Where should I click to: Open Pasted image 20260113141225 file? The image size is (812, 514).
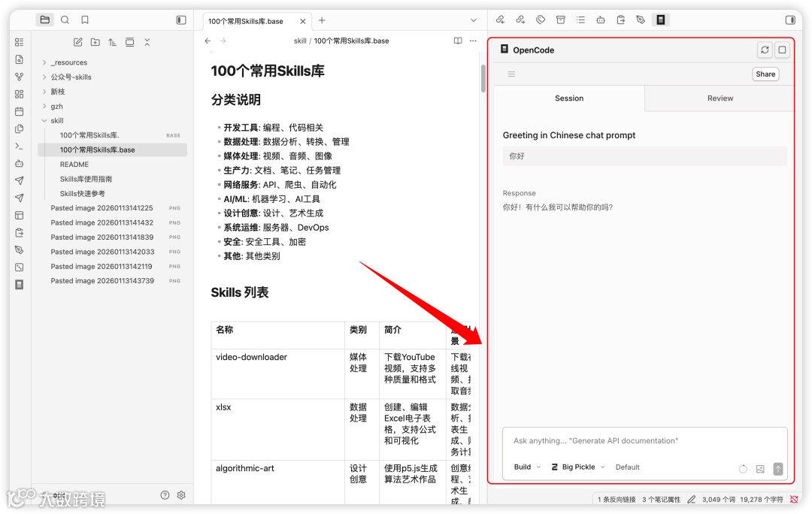(x=101, y=208)
